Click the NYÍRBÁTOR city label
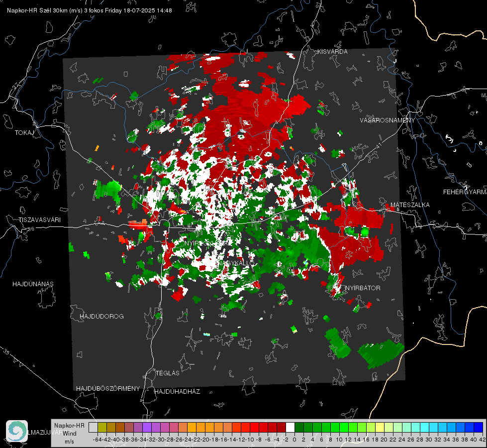This screenshot has height=448, width=487. click(x=363, y=288)
